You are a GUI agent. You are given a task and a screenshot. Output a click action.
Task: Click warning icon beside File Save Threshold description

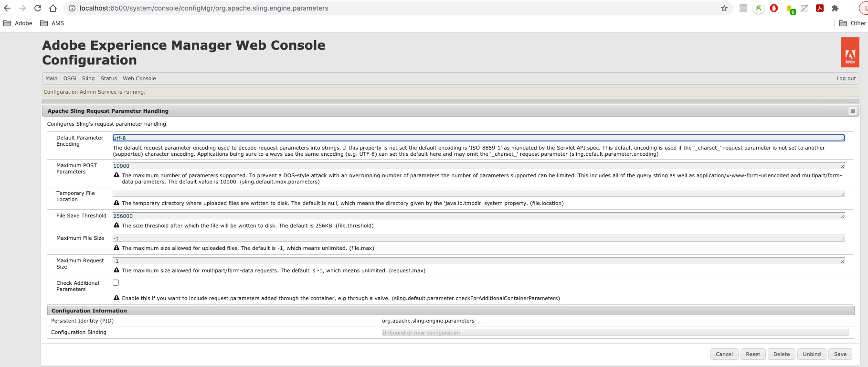(116, 225)
